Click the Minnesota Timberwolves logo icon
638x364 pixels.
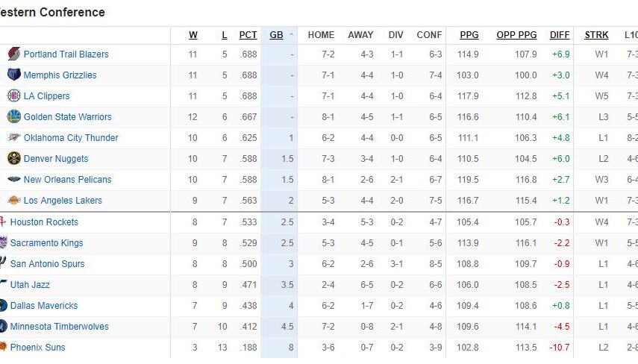[3, 327]
